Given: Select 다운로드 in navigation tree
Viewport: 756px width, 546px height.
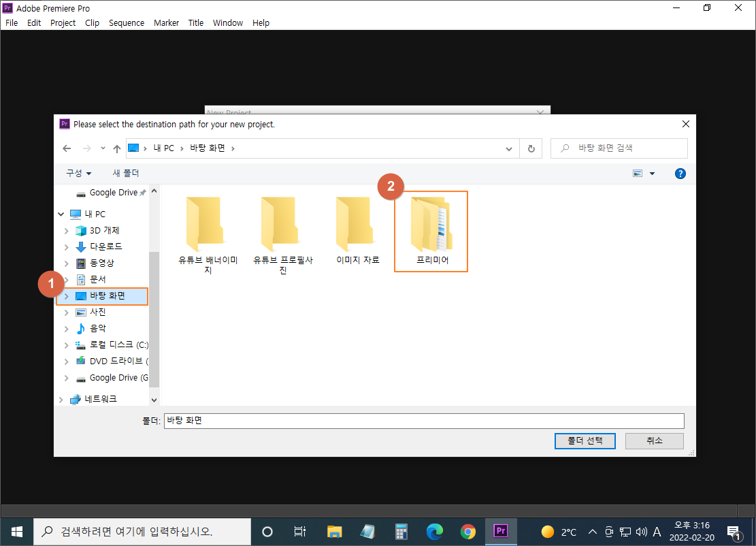Looking at the screenshot, I should click(x=106, y=246).
